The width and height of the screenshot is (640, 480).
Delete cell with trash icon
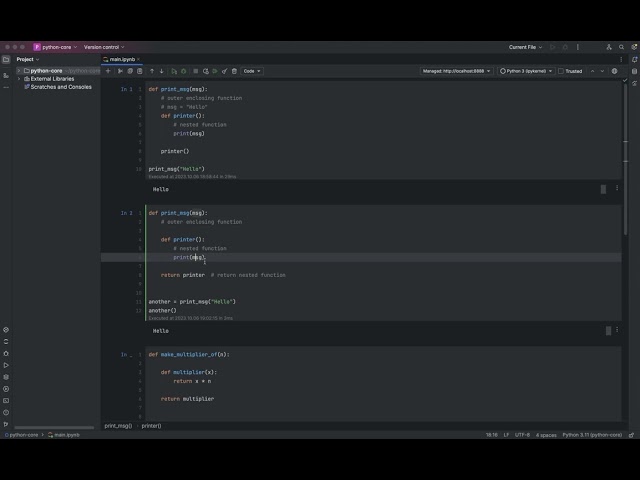point(234,71)
